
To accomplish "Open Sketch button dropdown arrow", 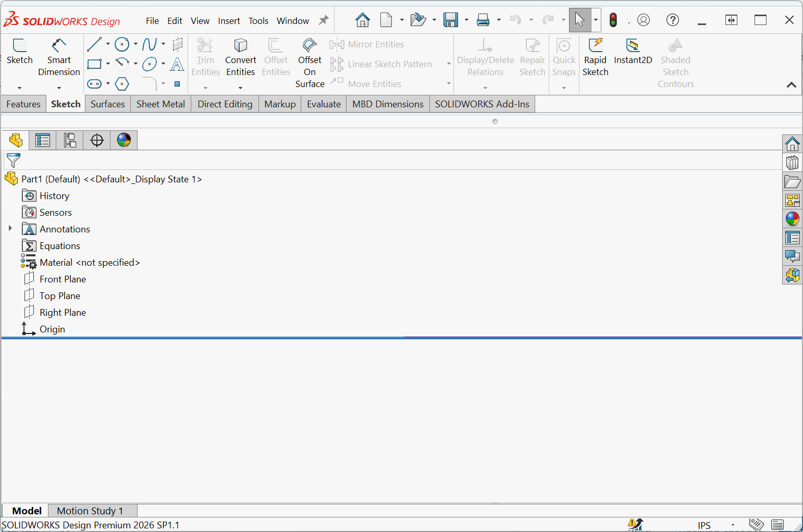I will click(19, 88).
